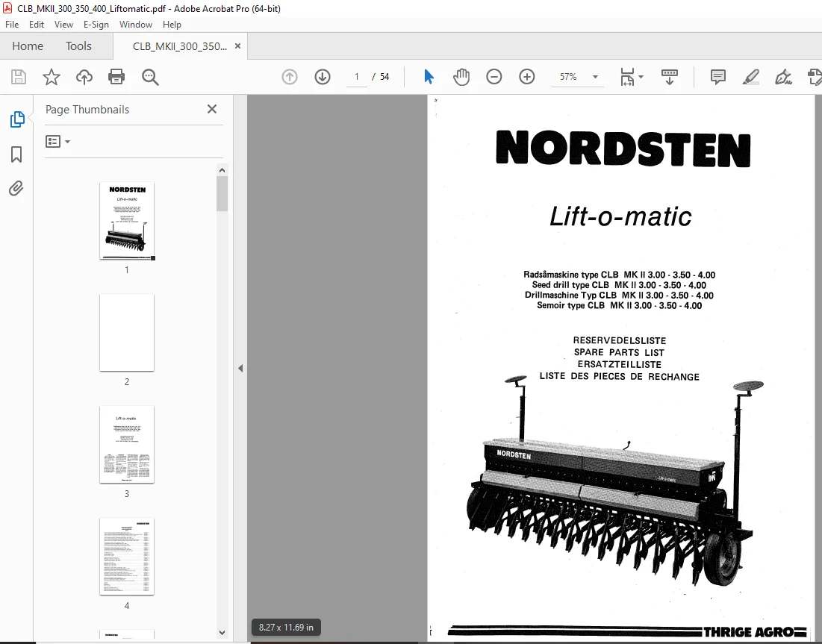This screenshot has height=644, width=822.
Task: Open the Window menu
Action: click(x=136, y=25)
